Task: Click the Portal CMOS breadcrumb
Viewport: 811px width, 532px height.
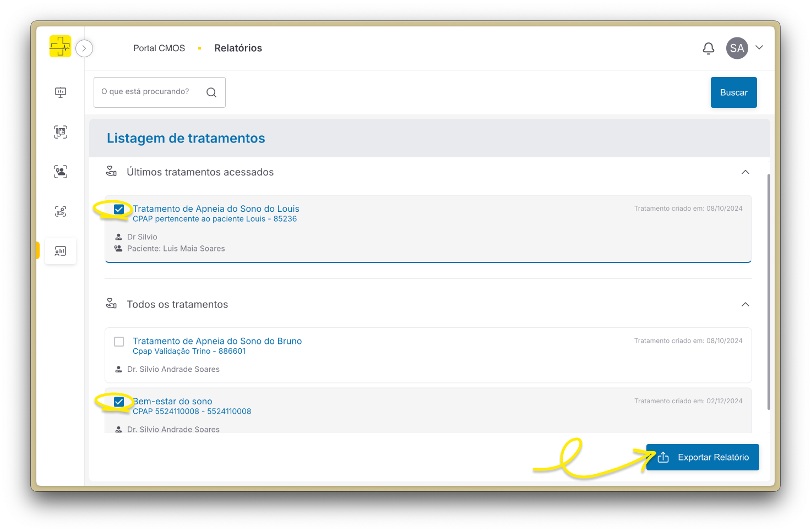Action: [159, 48]
